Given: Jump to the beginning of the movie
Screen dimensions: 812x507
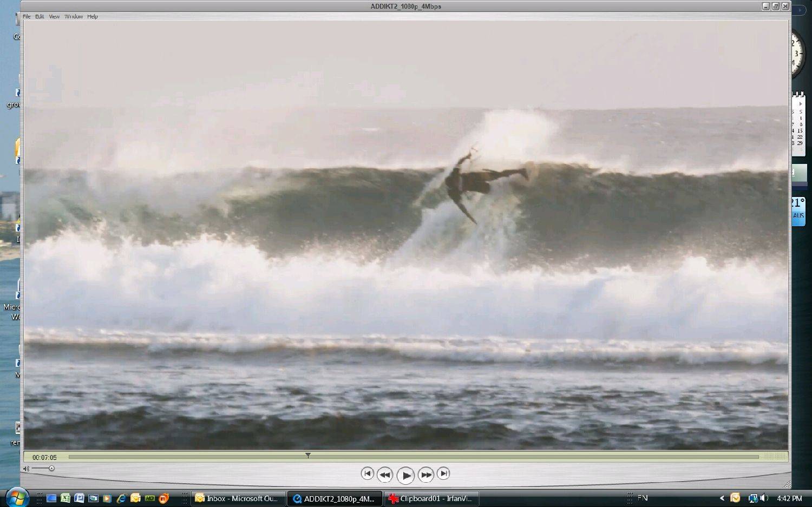Looking at the screenshot, I should click(x=367, y=473).
